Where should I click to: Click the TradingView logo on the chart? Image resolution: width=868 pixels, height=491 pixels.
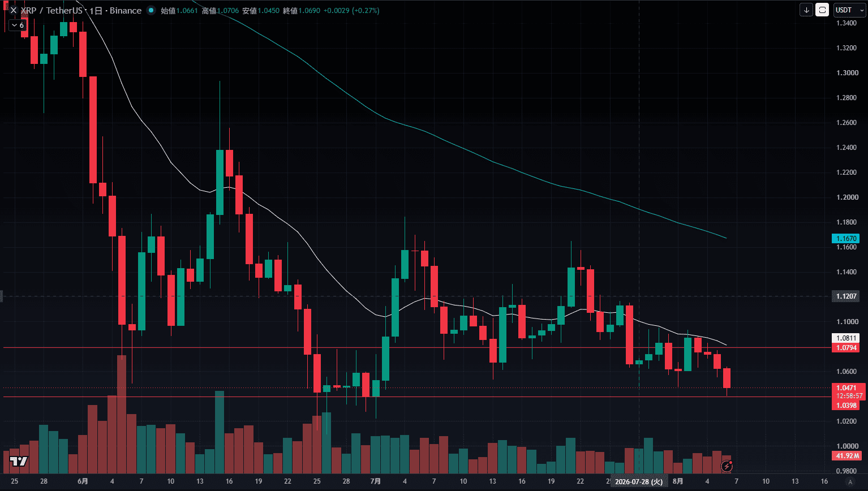(x=19, y=461)
